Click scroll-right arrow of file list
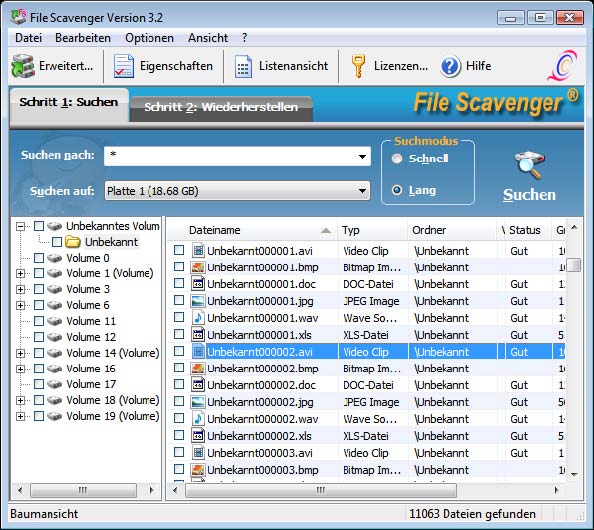 [556, 490]
